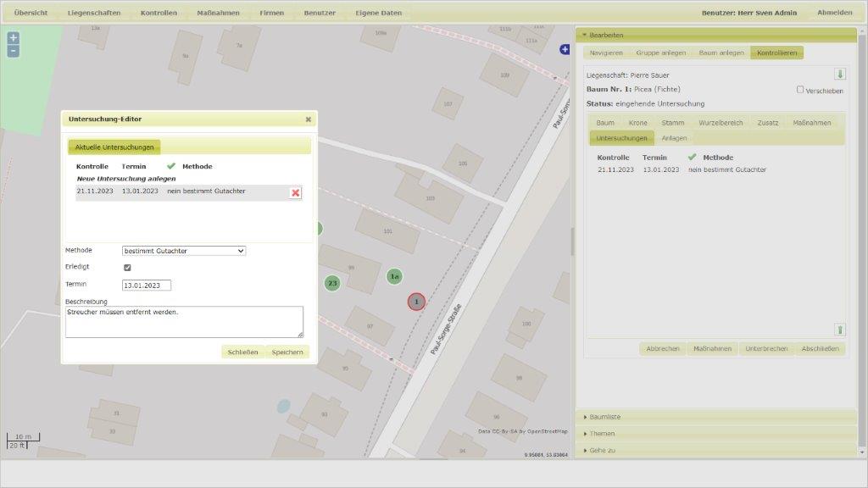
Task: Expand the Gehe zu panel
Action: point(602,451)
